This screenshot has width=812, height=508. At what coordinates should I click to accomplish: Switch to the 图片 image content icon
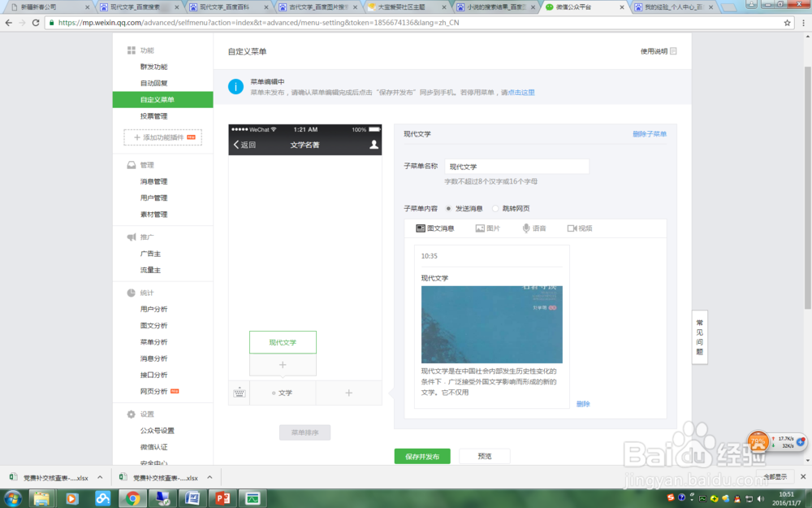pos(479,228)
